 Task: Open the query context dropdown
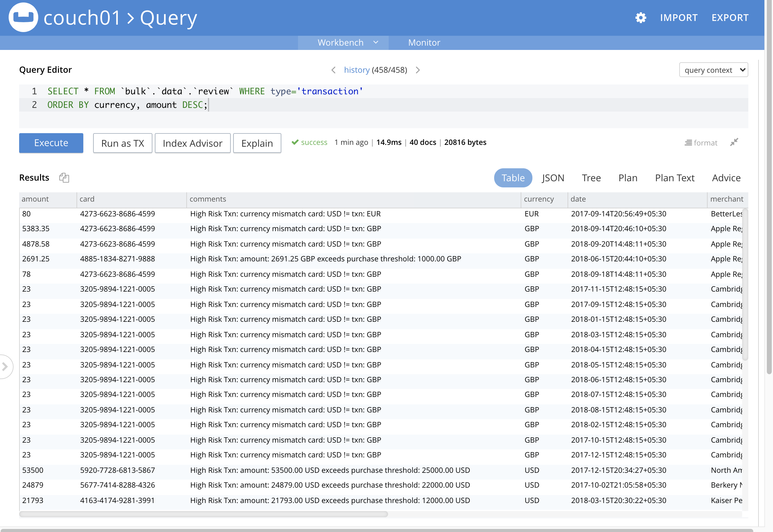[713, 70]
